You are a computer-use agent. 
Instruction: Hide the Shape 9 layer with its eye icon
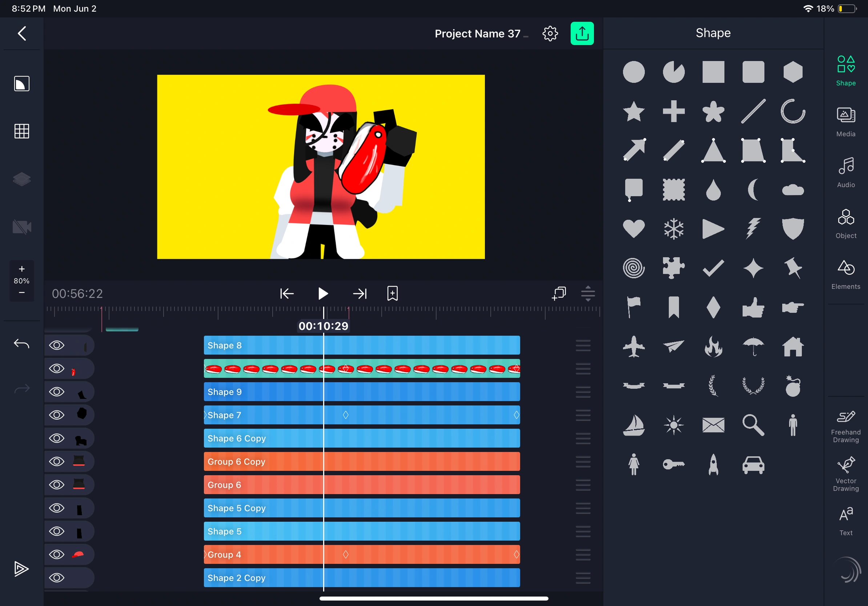(57, 392)
